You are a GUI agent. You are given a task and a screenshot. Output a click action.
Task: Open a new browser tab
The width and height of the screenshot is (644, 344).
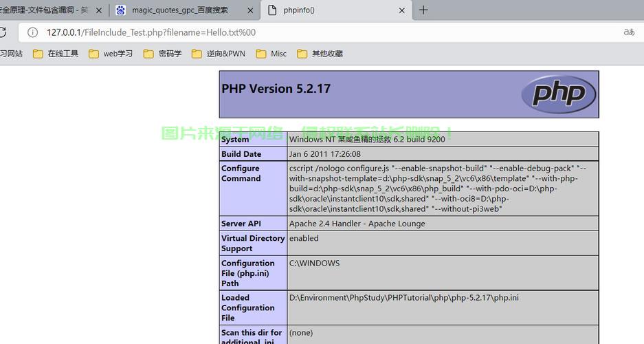click(423, 10)
